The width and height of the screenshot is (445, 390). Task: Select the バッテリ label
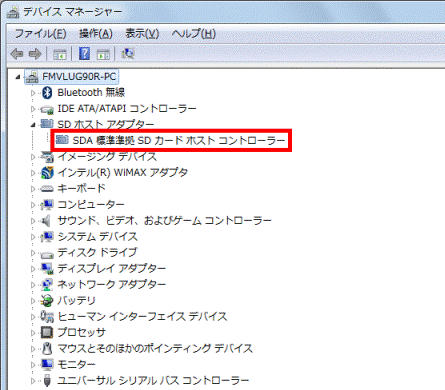[77, 301]
